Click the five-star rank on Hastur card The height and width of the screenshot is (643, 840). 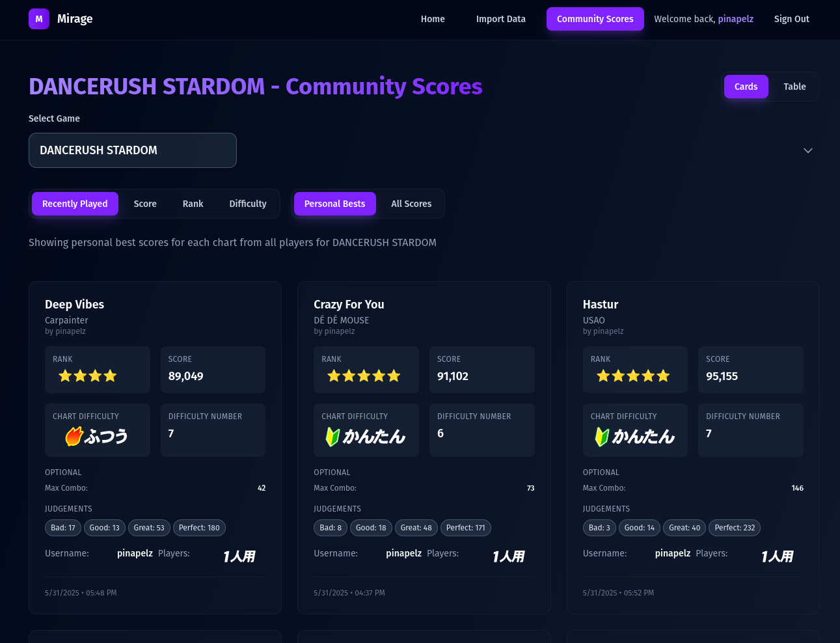[633, 376]
